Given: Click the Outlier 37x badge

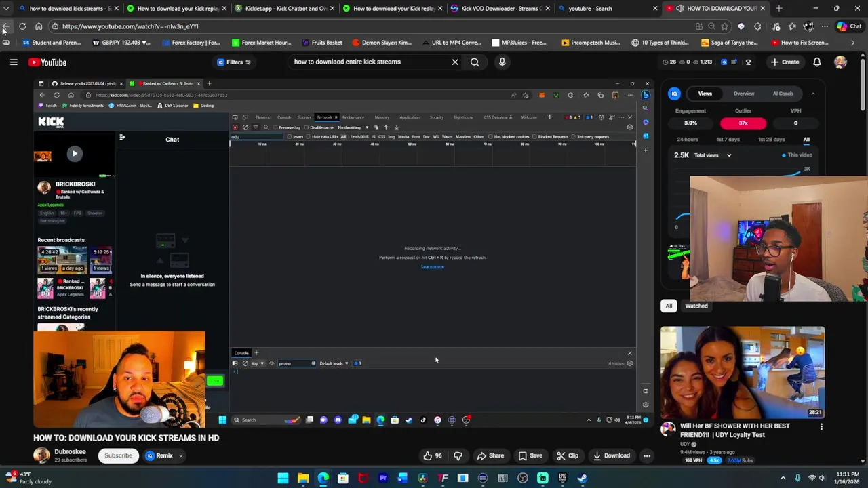Looking at the screenshot, I should coord(743,123).
